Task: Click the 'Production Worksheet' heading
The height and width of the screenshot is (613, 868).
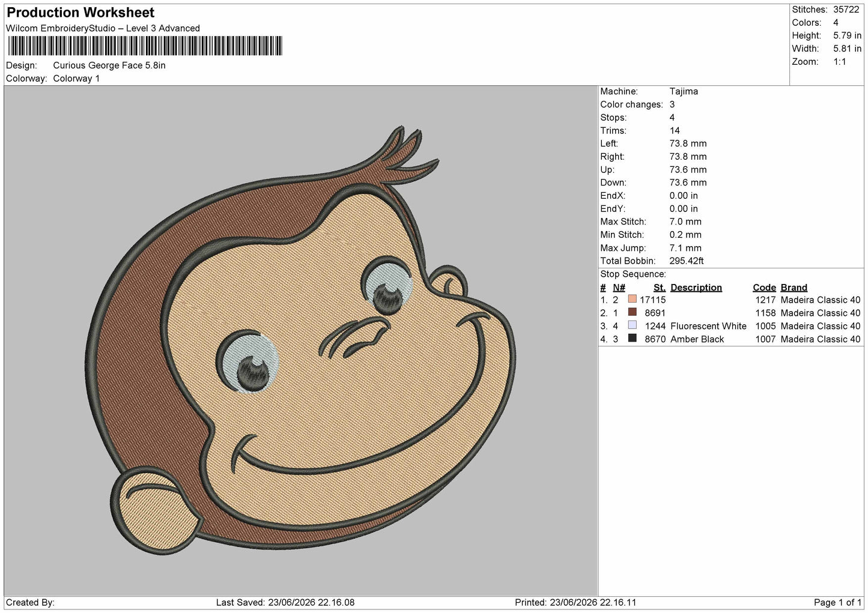Action: tap(80, 13)
